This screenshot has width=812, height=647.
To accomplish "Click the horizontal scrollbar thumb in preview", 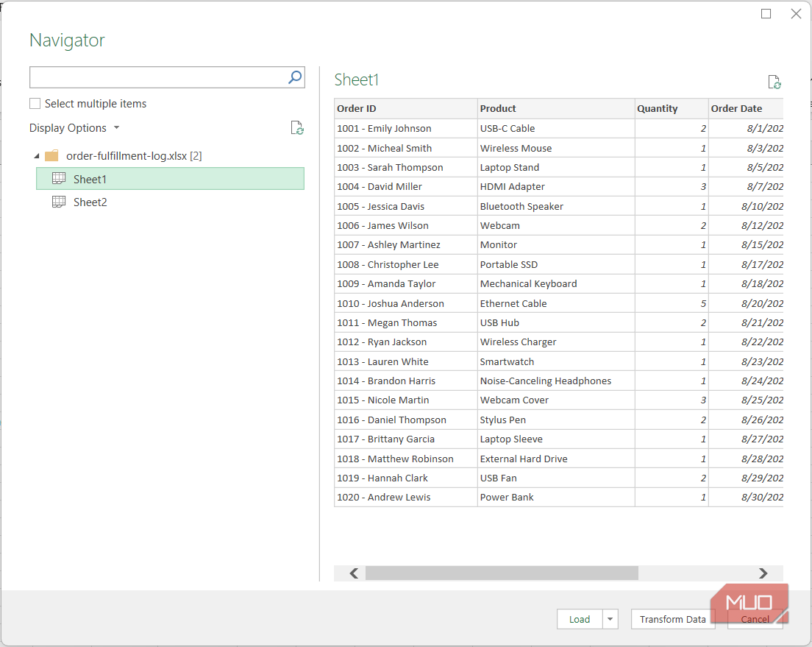I will pos(502,573).
